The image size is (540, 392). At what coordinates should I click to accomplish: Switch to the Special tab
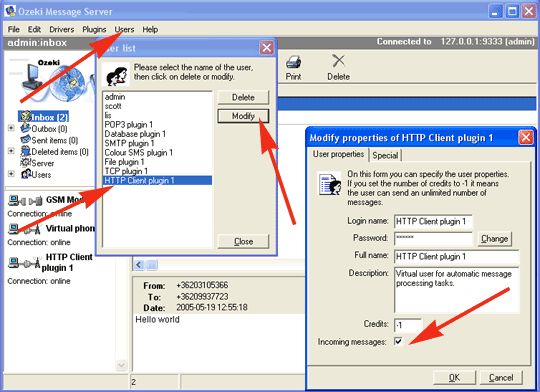(385, 155)
